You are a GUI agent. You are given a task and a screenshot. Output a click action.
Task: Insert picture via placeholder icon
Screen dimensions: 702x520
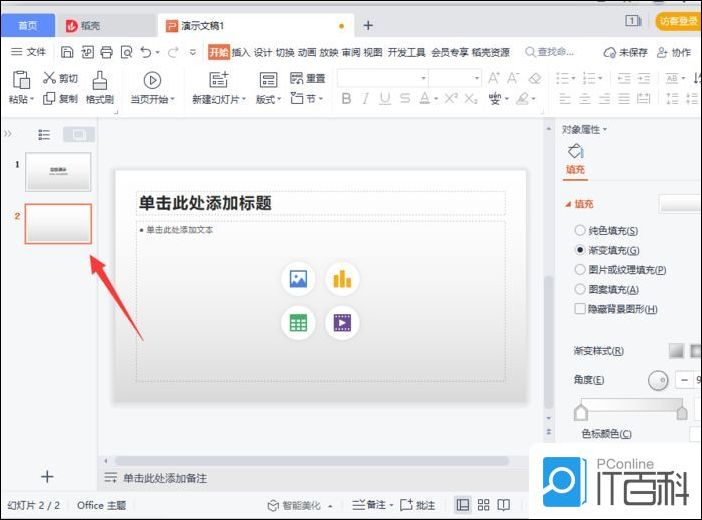tap(298, 279)
